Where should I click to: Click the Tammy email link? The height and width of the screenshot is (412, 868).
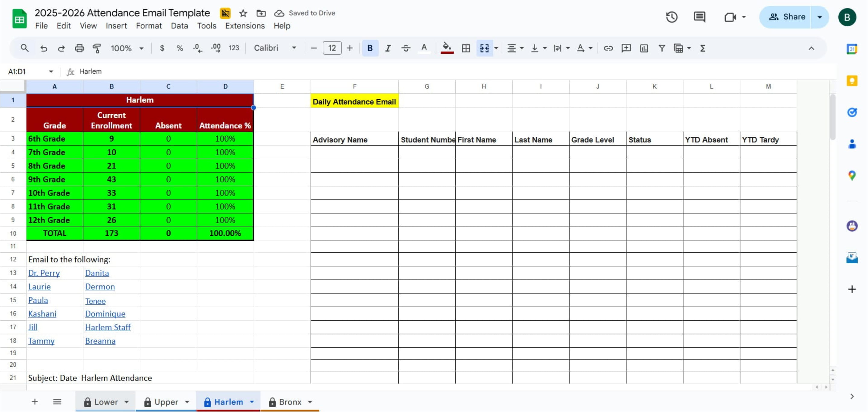pos(41,341)
